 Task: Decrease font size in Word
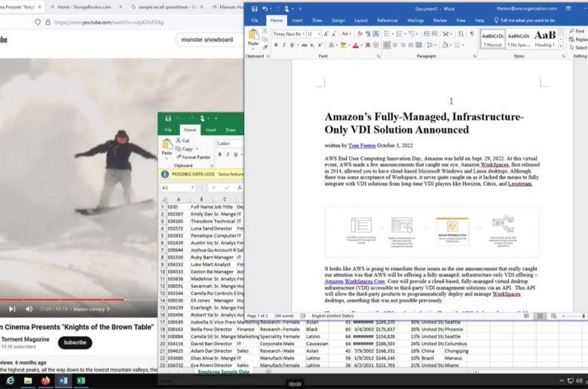(x=334, y=34)
